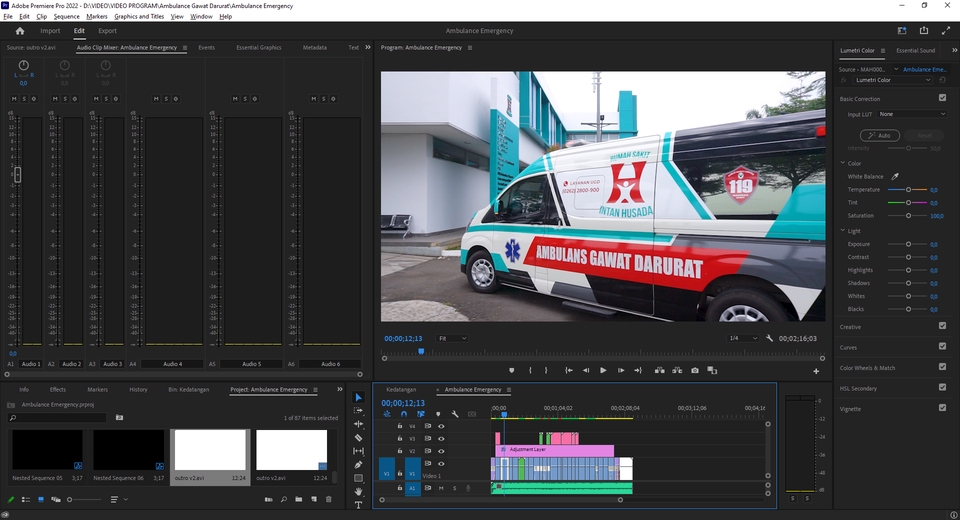Click New Bin folder icon in Project panel
This screenshot has height=520, width=960.
299,500
